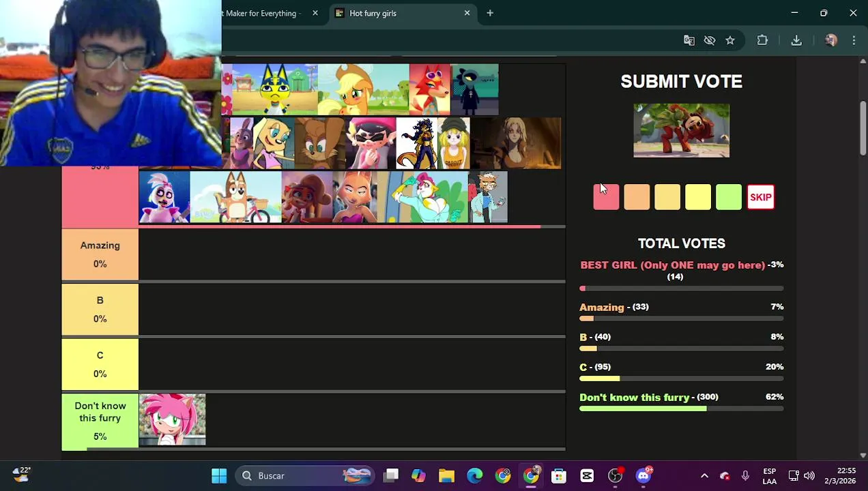Select the blonde girl in Rabbit shirt thumbnail
The image size is (868, 491).
click(x=454, y=143)
